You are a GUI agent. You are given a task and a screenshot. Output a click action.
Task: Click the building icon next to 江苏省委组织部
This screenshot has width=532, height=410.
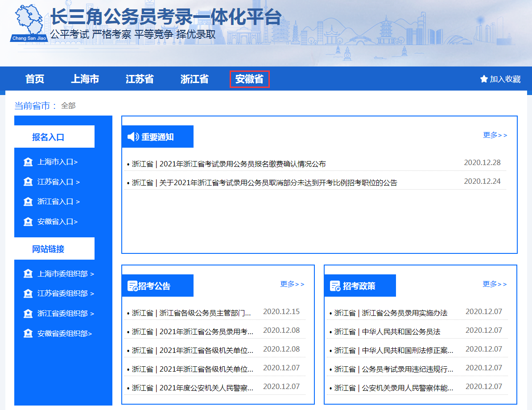[x=28, y=293]
